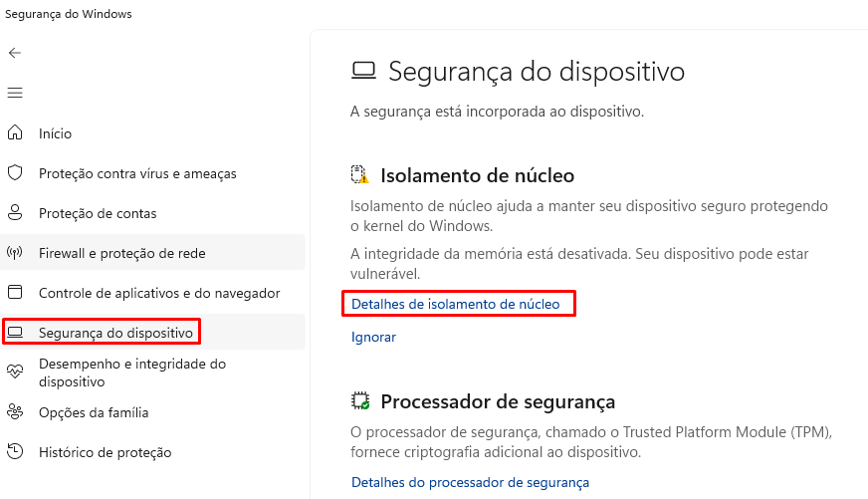Click the protection history clock icon
Screen dimensions: 868x499
coord(15,452)
